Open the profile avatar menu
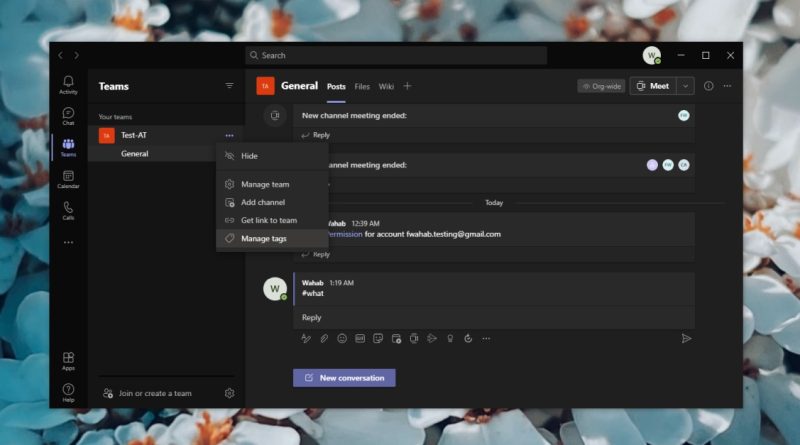The width and height of the screenshot is (800, 445). tap(652, 55)
